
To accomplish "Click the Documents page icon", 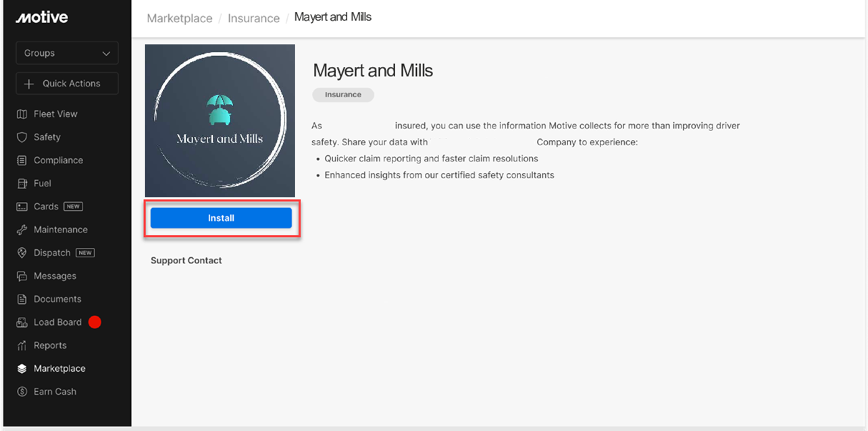I will (22, 299).
